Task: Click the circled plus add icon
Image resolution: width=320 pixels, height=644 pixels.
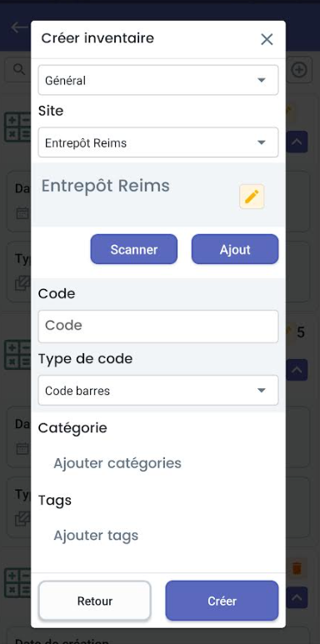Action: point(299,70)
